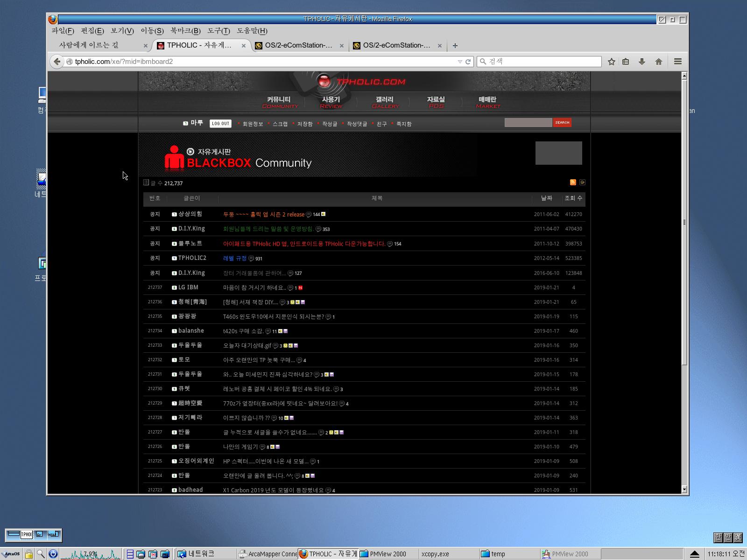Image resolution: width=747 pixels, height=560 pixels.
Task: Click the power shutdown icon in taskbar
Action: 53,554
